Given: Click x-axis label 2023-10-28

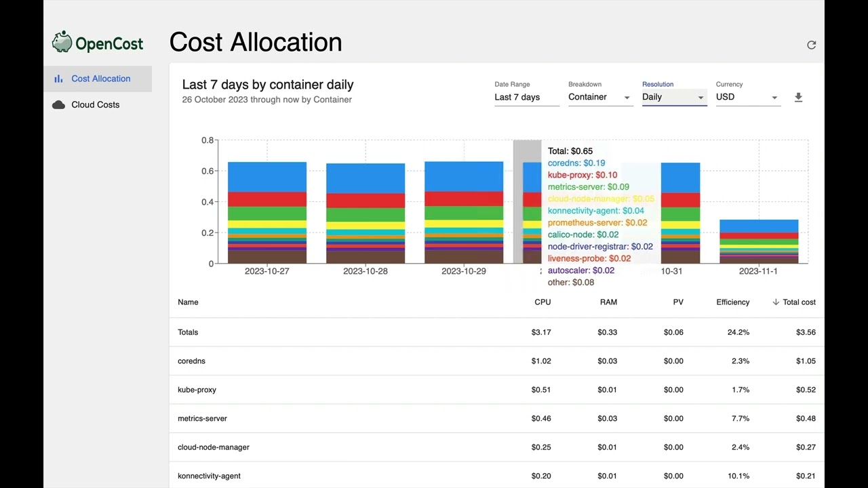Looking at the screenshot, I should click(366, 271).
